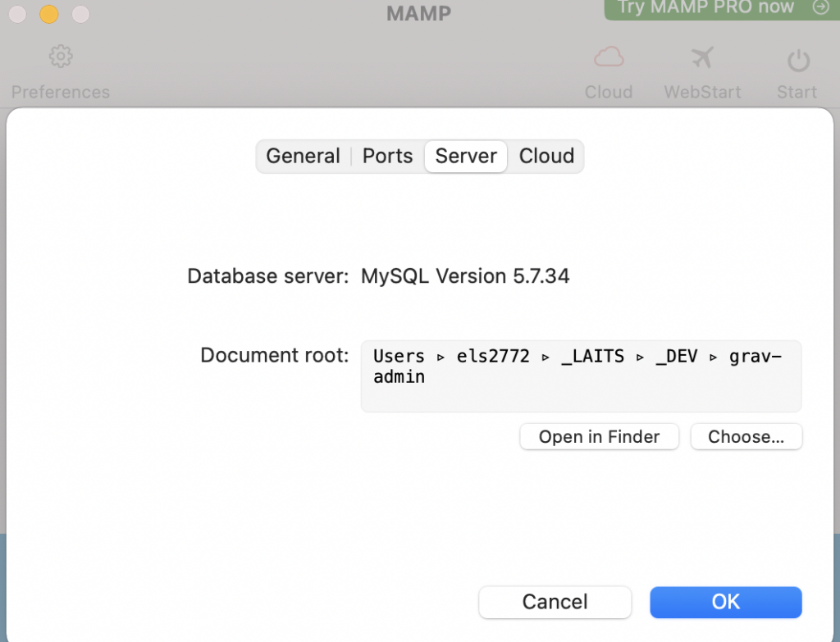840x642 pixels.
Task: Minimize the window with the yellow button
Action: coord(48,14)
